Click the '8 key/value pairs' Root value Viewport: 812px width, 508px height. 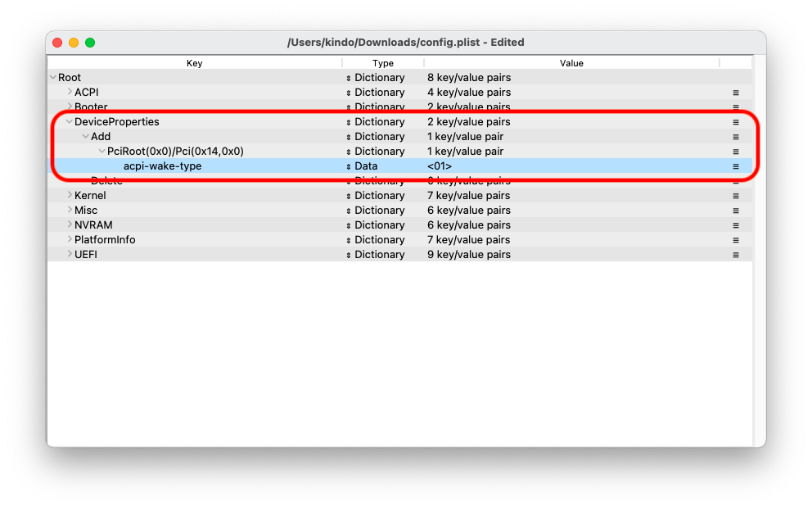(x=469, y=77)
